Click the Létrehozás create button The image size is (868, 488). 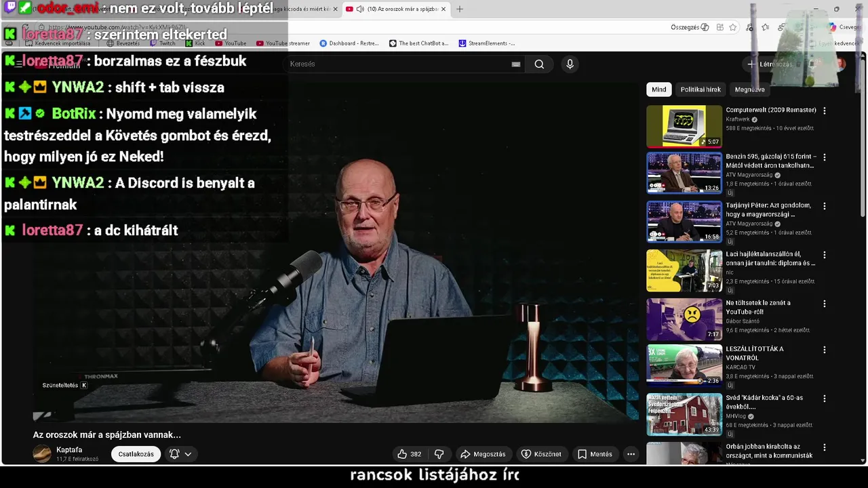[770, 64]
